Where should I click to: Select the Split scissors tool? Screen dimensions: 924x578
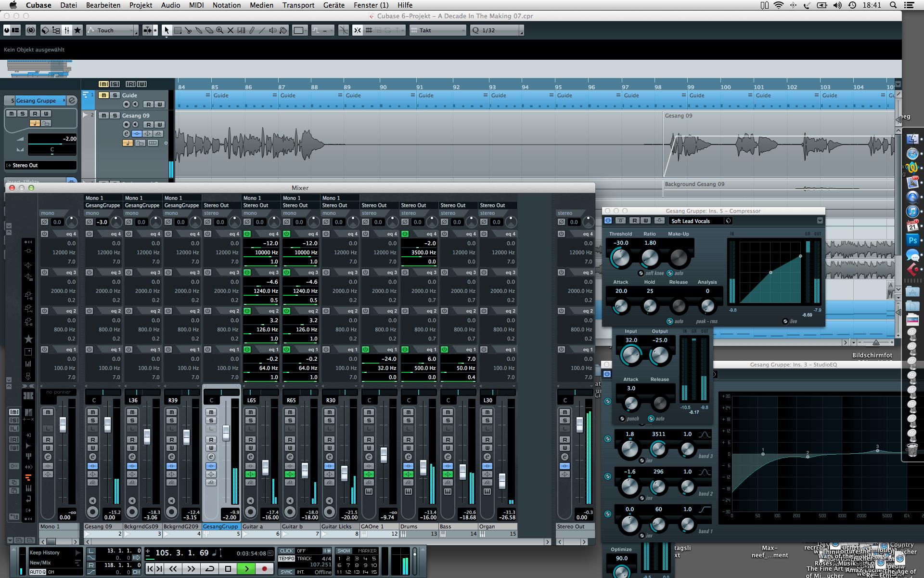[x=188, y=30]
